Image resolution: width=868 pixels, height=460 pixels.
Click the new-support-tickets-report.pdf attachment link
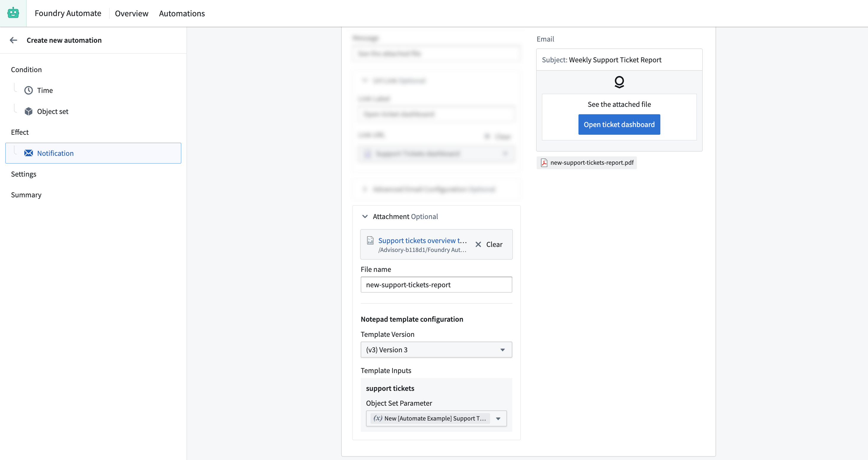point(586,162)
